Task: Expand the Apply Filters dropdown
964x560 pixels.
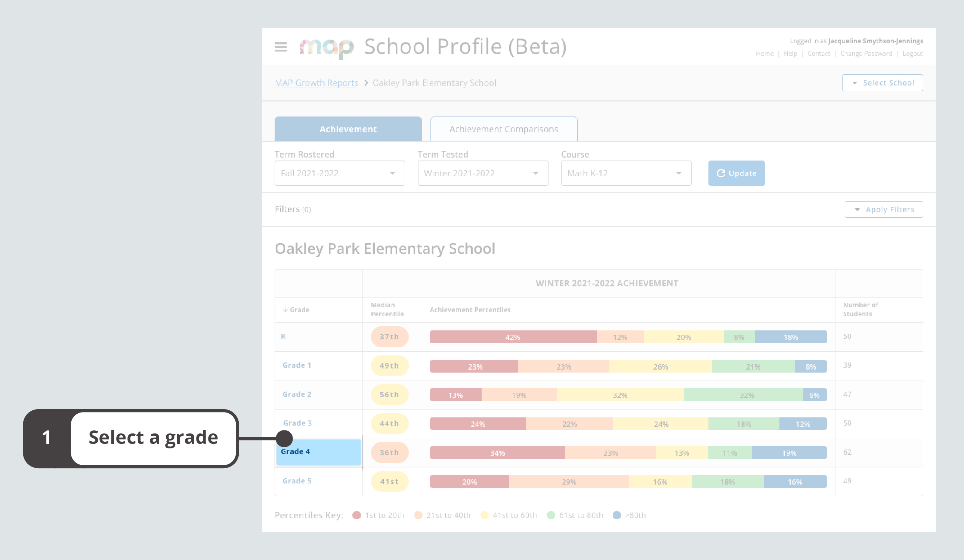Action: 884,209
